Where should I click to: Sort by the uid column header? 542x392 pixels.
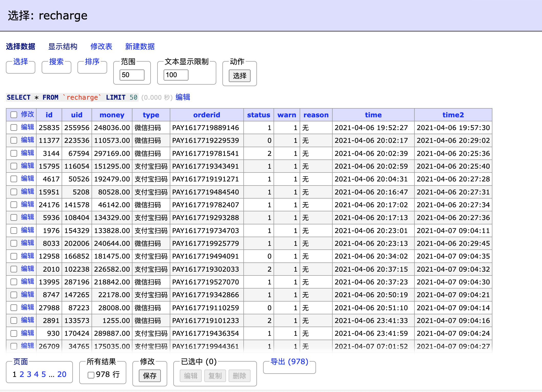pos(77,115)
